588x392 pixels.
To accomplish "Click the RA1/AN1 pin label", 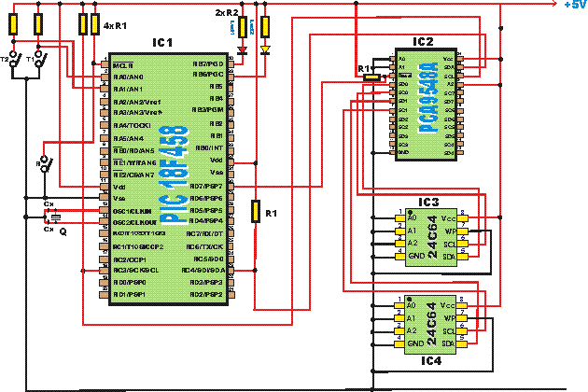I will point(128,90).
